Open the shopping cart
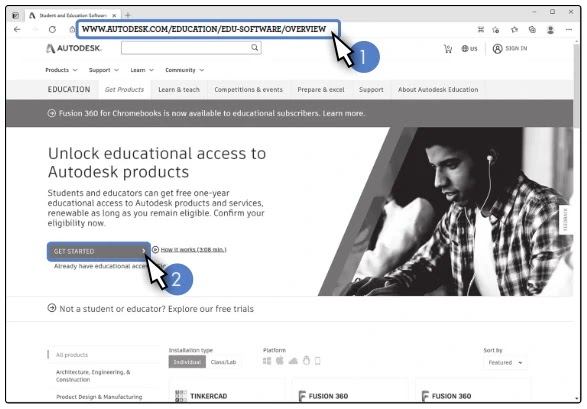The width and height of the screenshot is (587, 409). (x=448, y=49)
